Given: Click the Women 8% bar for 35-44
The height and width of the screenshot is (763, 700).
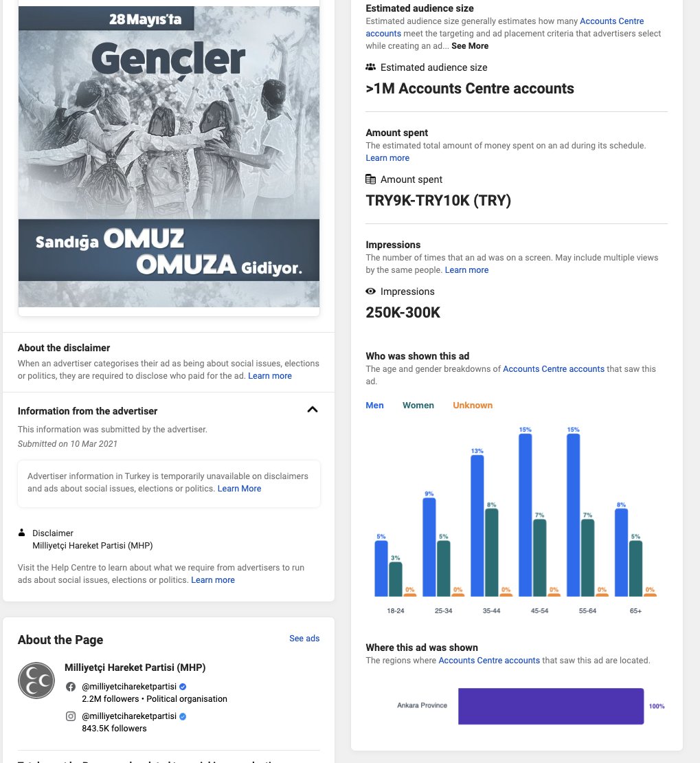Looking at the screenshot, I should pos(491,552).
